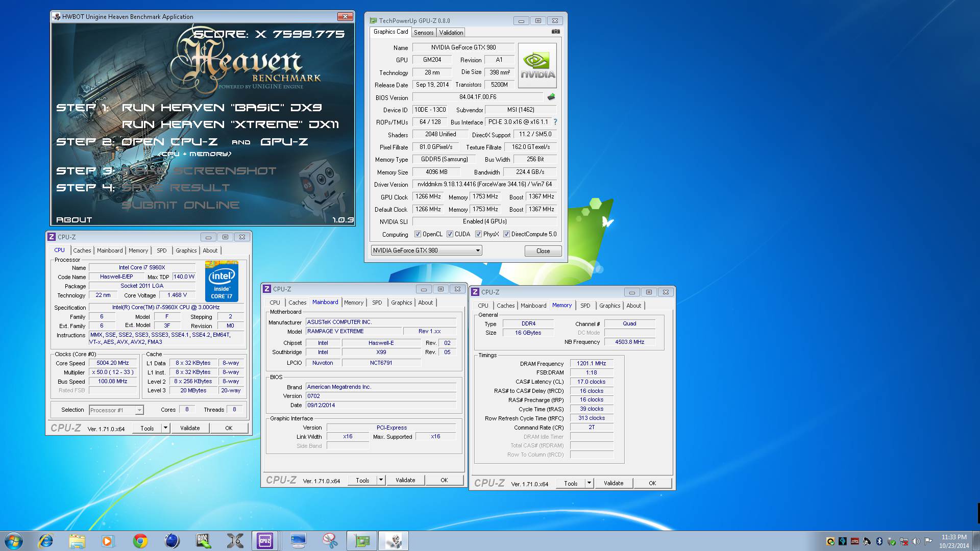
Task: Launch Internet Explorer from the taskbar
Action: [46, 541]
